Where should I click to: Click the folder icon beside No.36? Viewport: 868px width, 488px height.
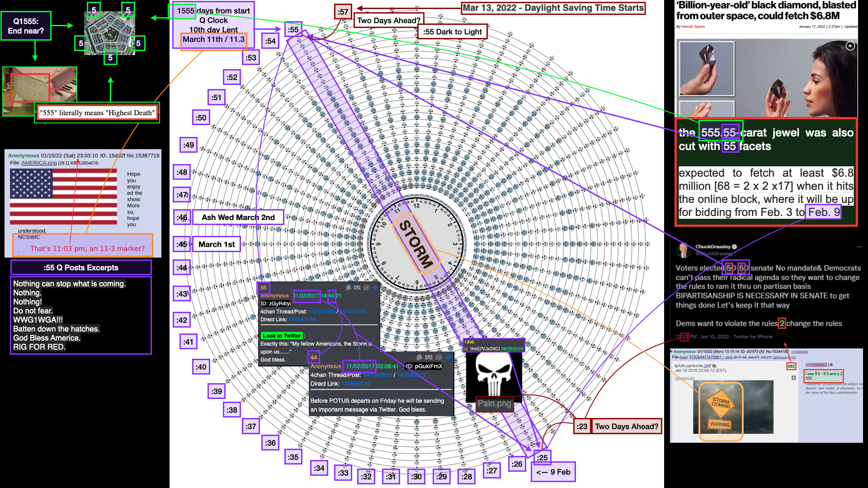(x=715, y=366)
